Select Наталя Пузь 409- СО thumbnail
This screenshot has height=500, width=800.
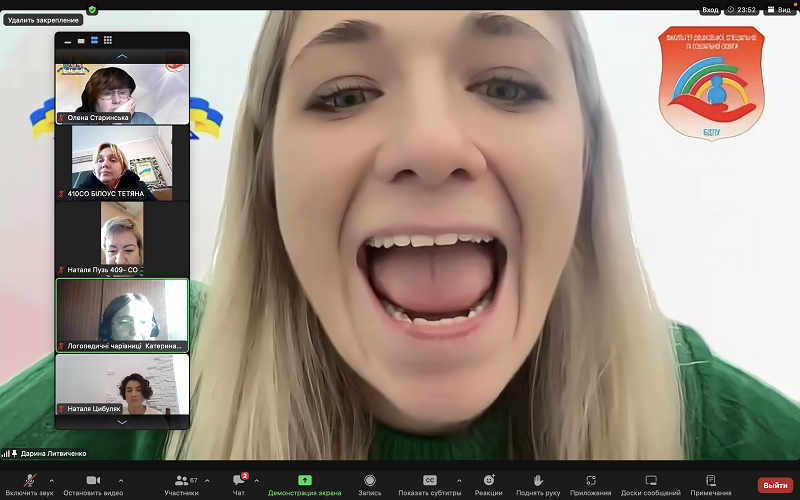coord(122,239)
